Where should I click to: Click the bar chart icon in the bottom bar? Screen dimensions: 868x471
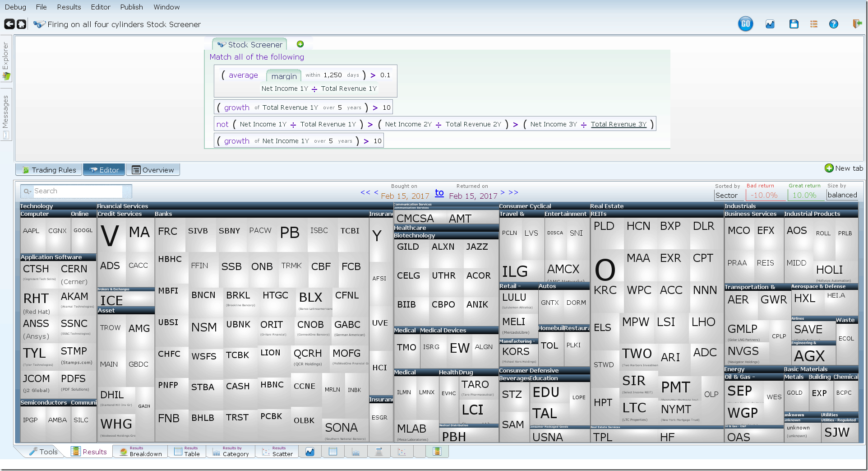[x=356, y=452]
